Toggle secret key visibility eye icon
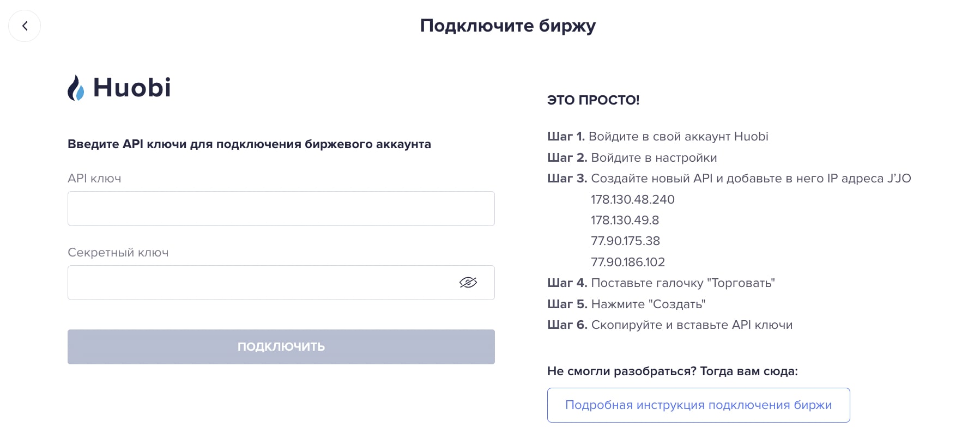 coord(468,282)
